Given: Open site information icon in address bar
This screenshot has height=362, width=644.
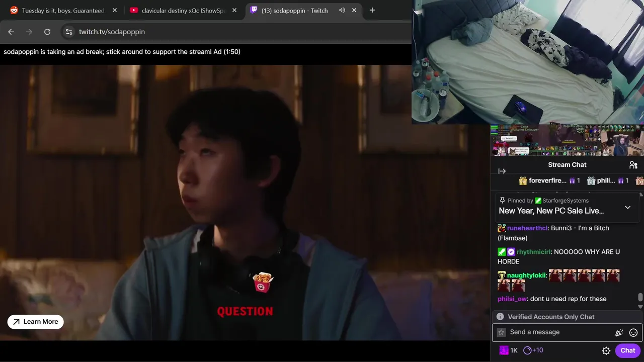Looking at the screenshot, I should point(69,32).
